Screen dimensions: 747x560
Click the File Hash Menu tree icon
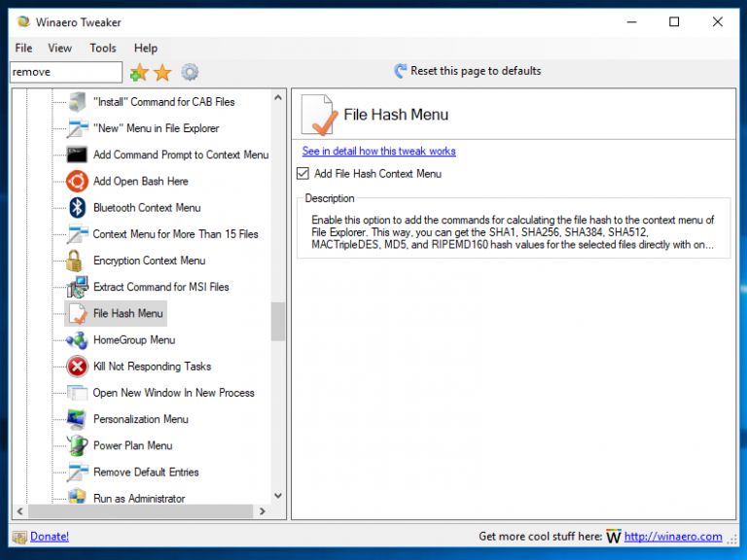(x=78, y=313)
